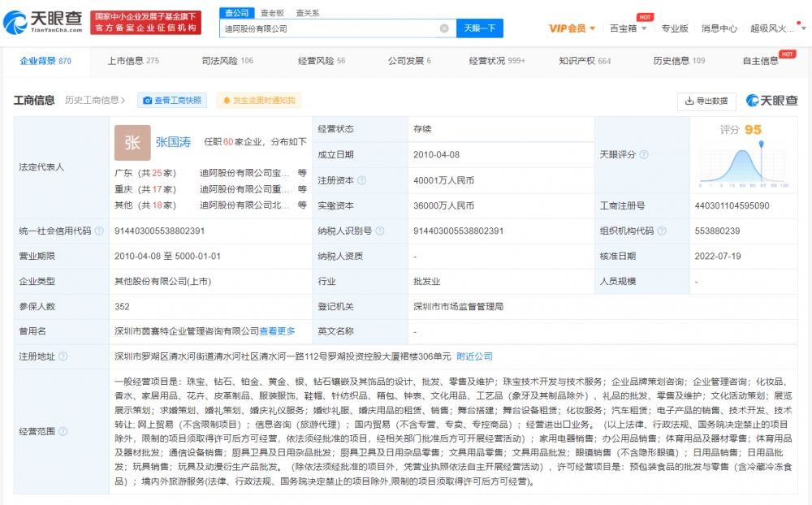The image size is (812, 505).
Task: Open the 企业背景 870 tab
Action: click(45, 61)
